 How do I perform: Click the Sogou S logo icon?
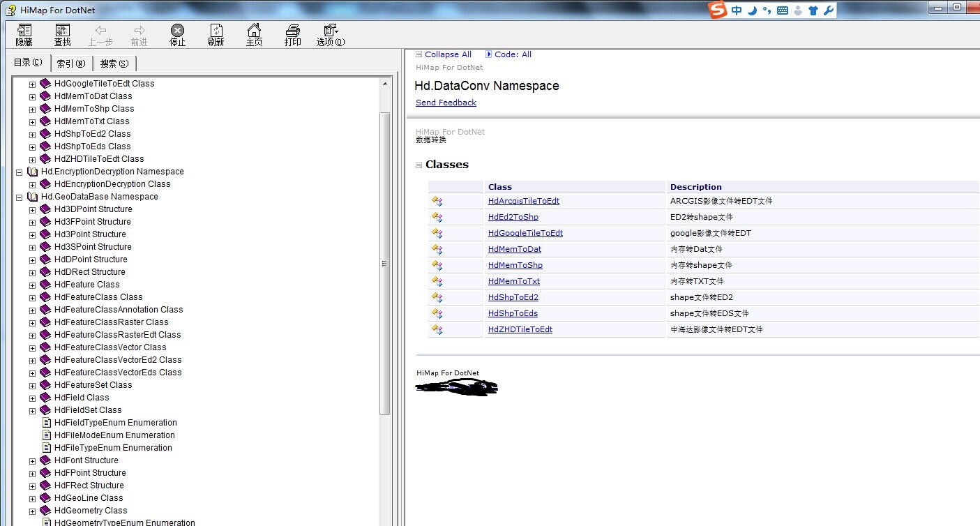718,10
